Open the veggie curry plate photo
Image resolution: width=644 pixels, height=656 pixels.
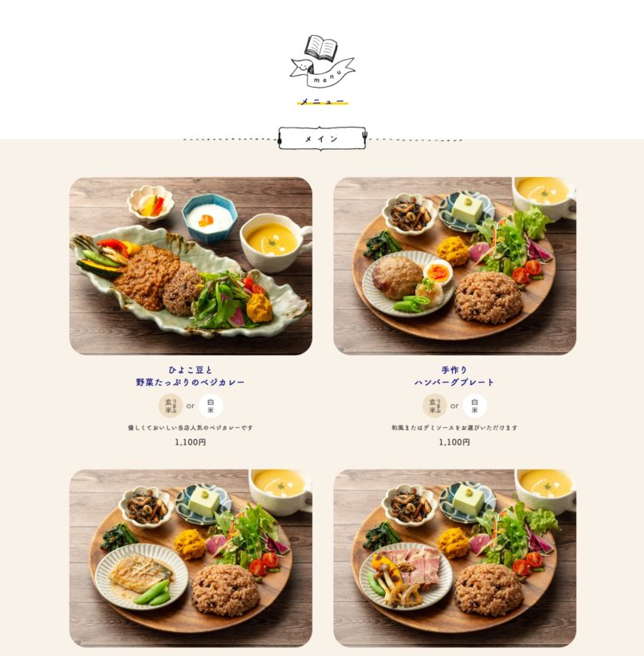click(190, 266)
